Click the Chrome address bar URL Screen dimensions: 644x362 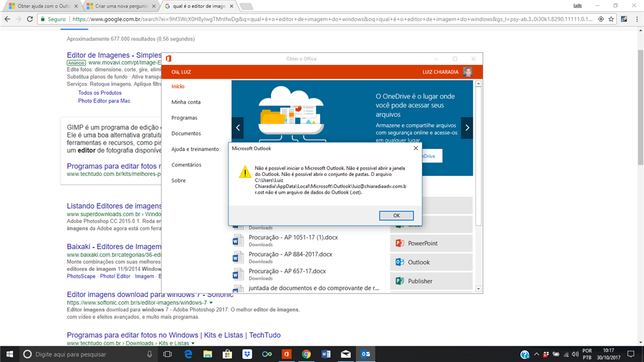(x=332, y=19)
